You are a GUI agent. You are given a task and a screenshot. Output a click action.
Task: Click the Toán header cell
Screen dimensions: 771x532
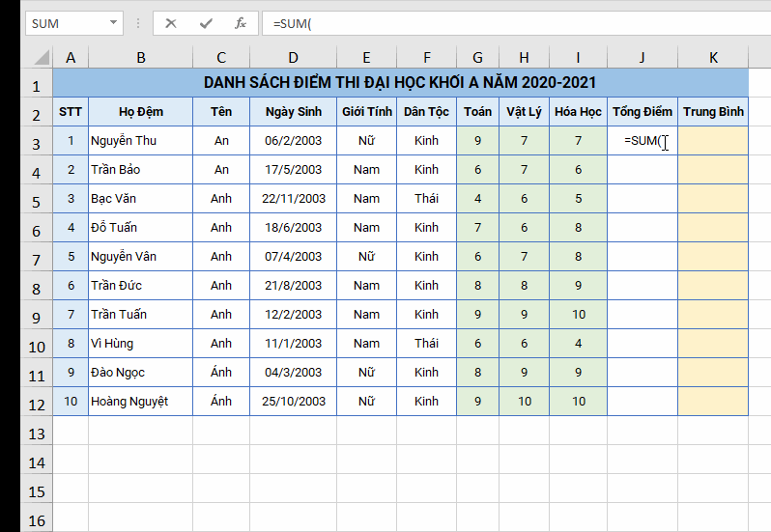477,111
